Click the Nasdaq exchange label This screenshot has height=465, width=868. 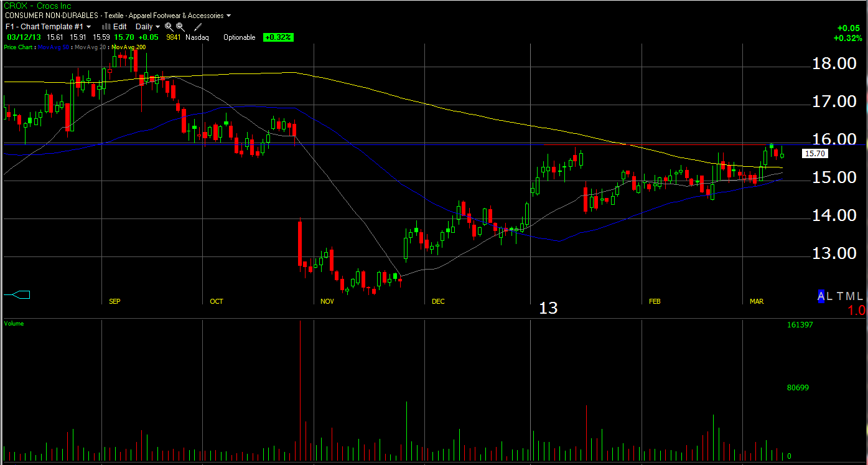(197, 37)
